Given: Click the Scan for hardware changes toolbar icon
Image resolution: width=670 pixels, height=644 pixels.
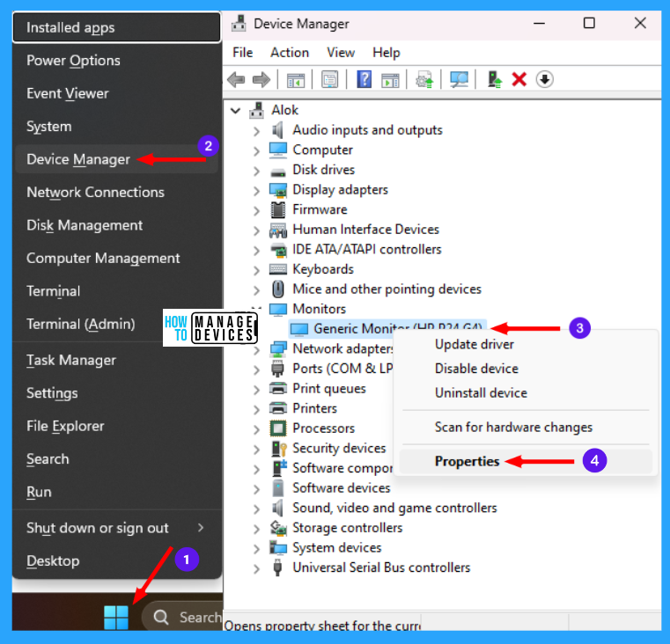Looking at the screenshot, I should pos(459,79).
